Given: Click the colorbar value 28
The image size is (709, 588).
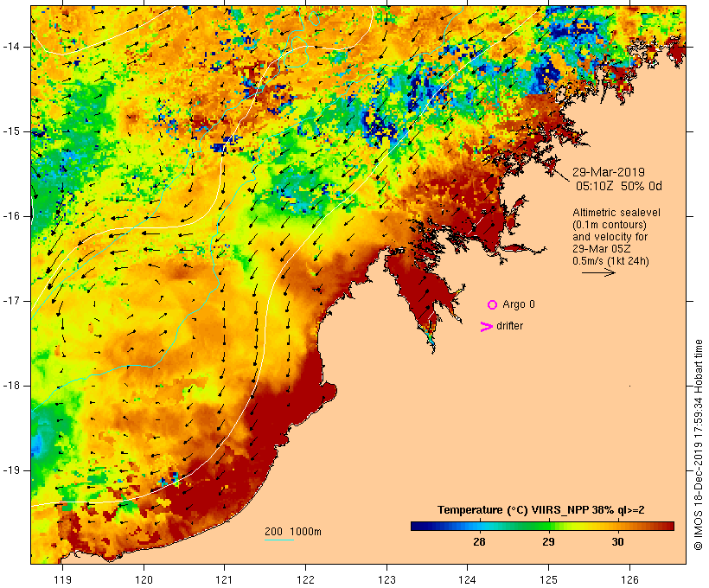Looking at the screenshot, I should (479, 541).
